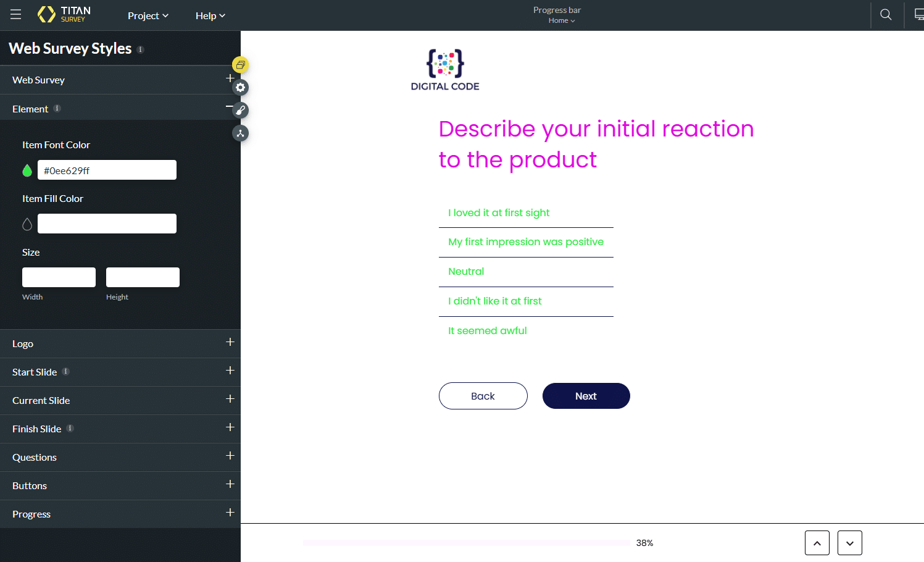
Task: Select the 'I loved it at first sight' option
Action: [499, 212]
